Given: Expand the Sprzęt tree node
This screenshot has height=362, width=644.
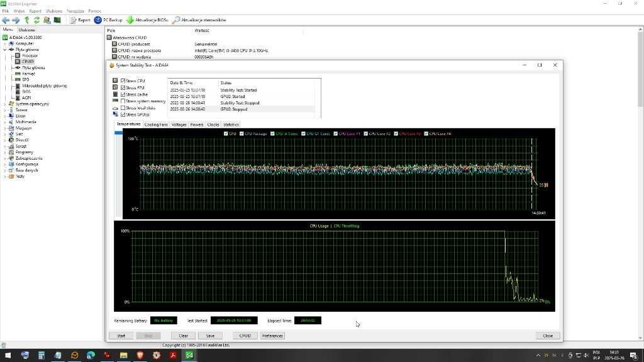Looking at the screenshot, I should [x=5, y=146].
